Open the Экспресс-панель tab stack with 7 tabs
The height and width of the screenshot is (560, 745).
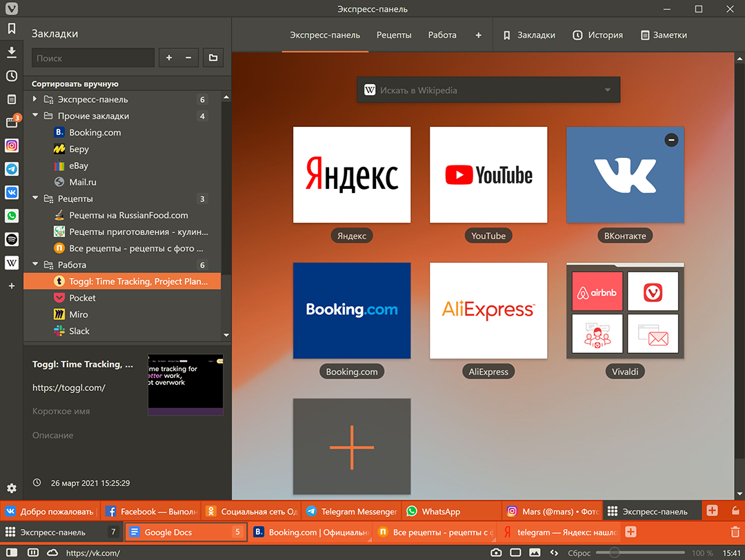pos(62,532)
